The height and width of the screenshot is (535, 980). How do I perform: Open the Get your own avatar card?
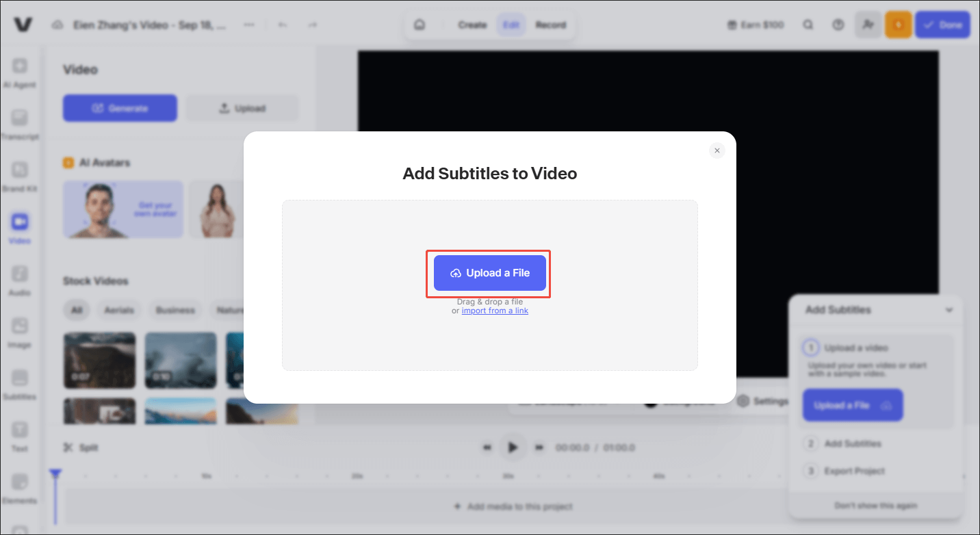[123, 209]
